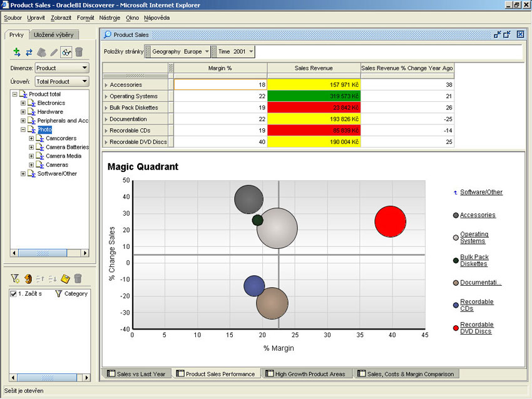Click the move-step-up arrow icon

coord(40,279)
